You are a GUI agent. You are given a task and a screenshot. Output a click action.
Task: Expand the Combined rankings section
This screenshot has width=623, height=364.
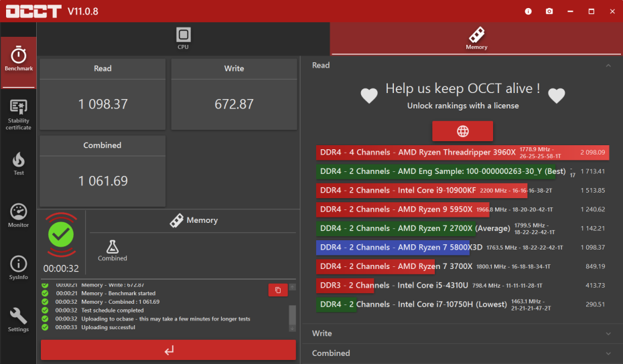click(x=462, y=353)
